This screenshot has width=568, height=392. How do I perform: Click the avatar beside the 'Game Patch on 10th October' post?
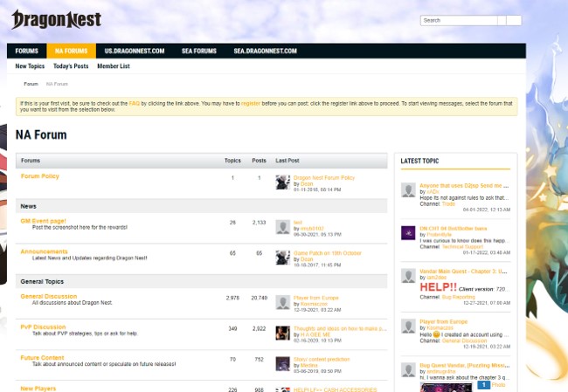point(282,258)
